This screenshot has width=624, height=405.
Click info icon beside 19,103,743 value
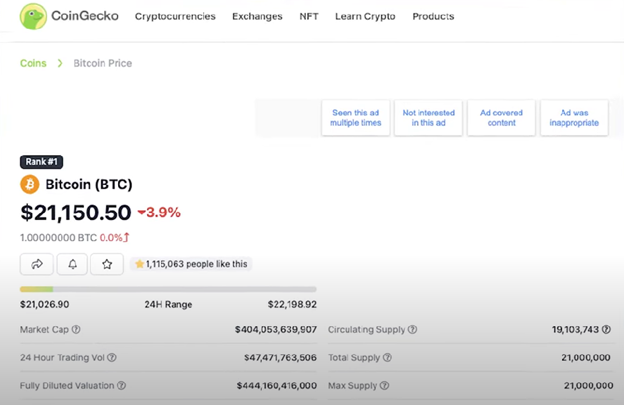[606, 329]
